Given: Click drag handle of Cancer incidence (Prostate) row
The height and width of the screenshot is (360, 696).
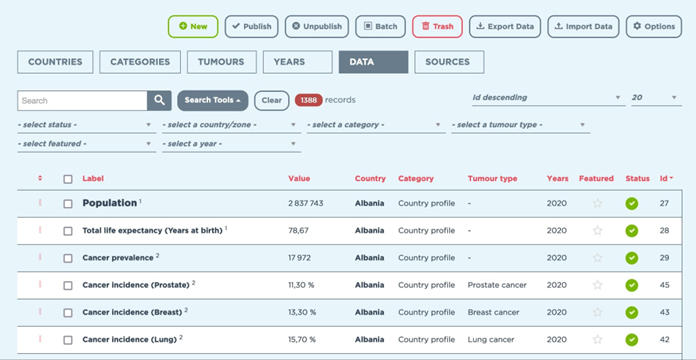Looking at the screenshot, I should click(x=40, y=285).
